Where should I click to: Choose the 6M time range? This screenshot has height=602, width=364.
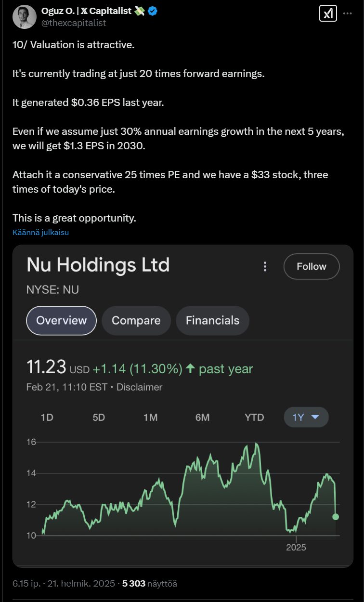coord(202,418)
